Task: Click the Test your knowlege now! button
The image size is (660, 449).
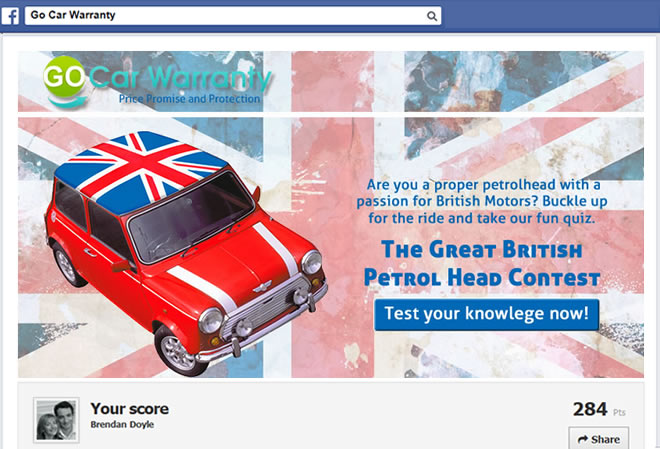Action: coord(487,314)
